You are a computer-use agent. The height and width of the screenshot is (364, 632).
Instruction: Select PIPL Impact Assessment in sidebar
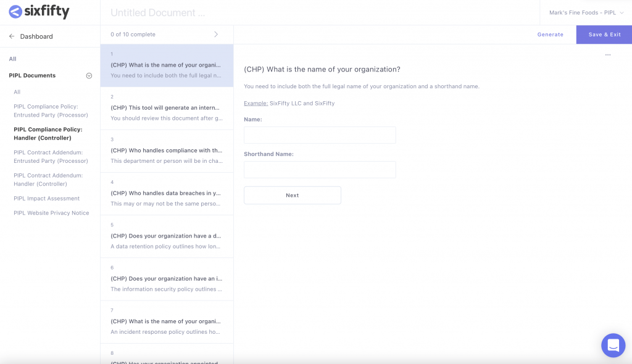point(47,198)
